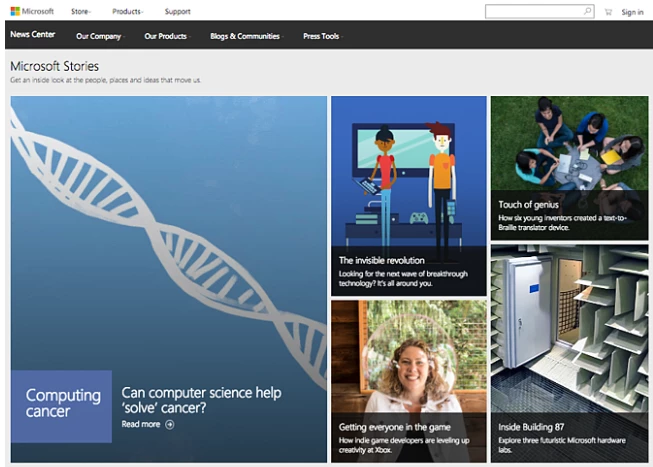Open The invisible revolution story title
Image resolution: width=653 pixels, height=467 pixels.
point(381,260)
